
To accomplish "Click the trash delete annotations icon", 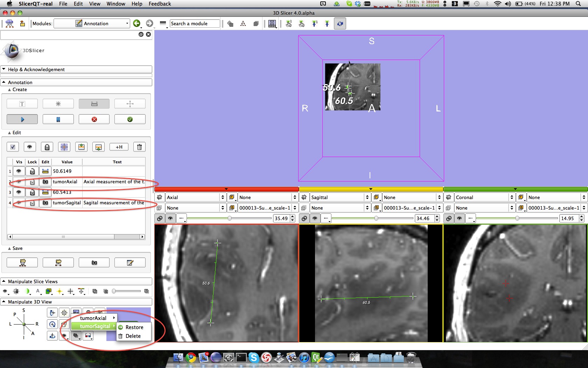I will click(x=139, y=147).
